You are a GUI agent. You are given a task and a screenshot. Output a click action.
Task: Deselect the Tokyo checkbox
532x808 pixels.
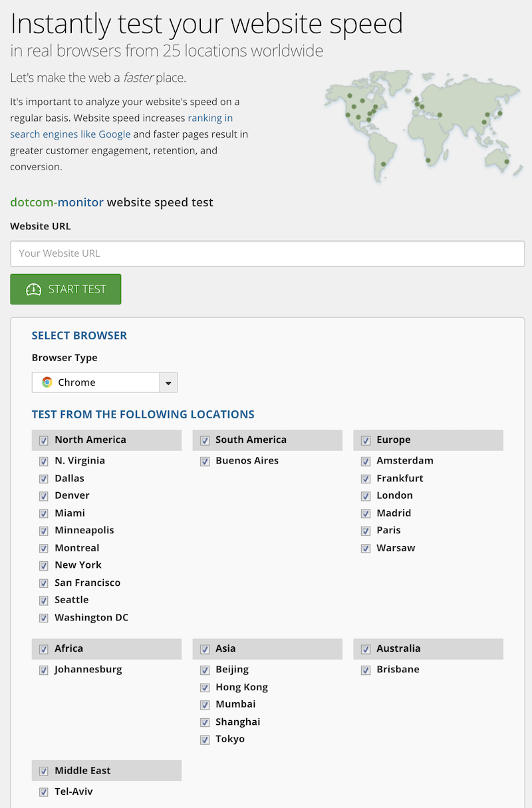(205, 740)
